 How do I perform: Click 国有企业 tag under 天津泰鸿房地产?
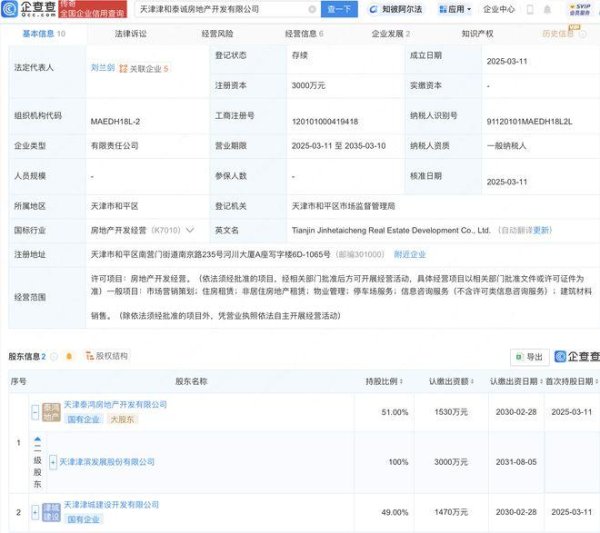pyautogui.click(x=83, y=419)
